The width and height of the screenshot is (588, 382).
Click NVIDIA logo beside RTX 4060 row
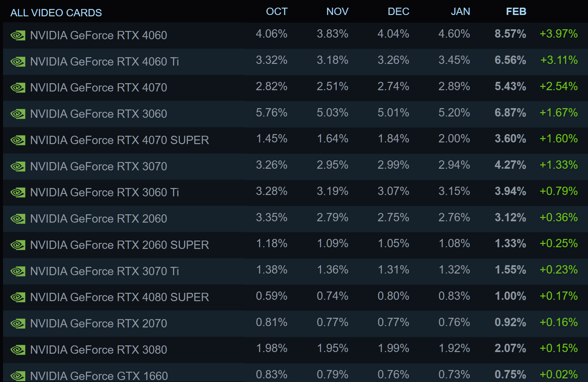[x=18, y=36]
